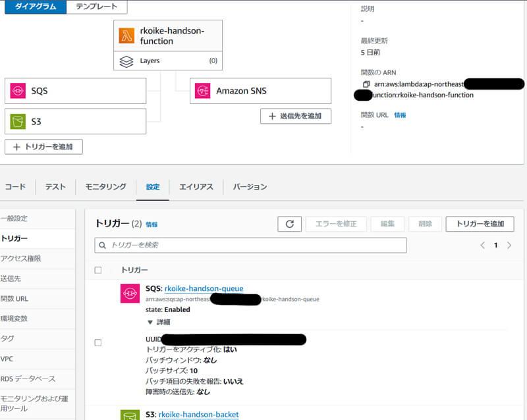Click the SQS trigger box in diagram
The width and height of the screenshot is (527, 420).
pyautogui.click(x=75, y=91)
